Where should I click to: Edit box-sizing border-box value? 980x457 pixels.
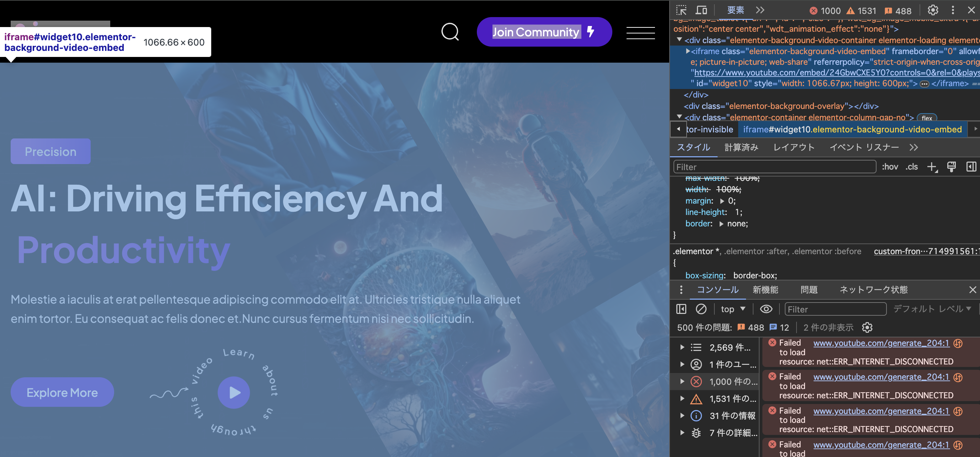point(754,275)
